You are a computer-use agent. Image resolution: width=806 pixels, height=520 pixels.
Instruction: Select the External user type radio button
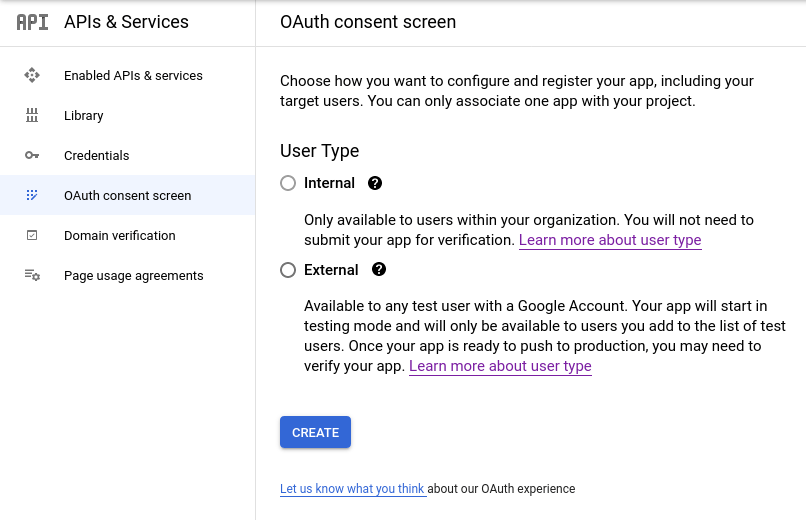coord(288,270)
